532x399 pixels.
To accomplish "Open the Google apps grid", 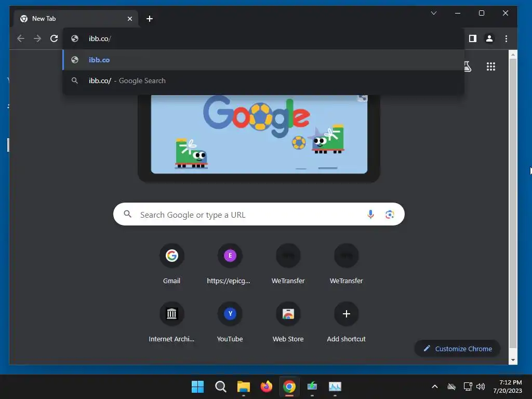I will (491, 66).
